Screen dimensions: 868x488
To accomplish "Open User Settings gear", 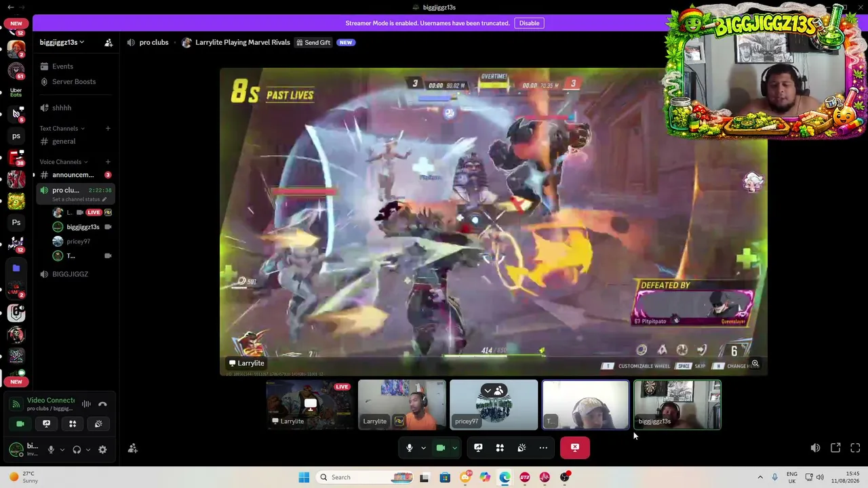I will pyautogui.click(x=102, y=449).
